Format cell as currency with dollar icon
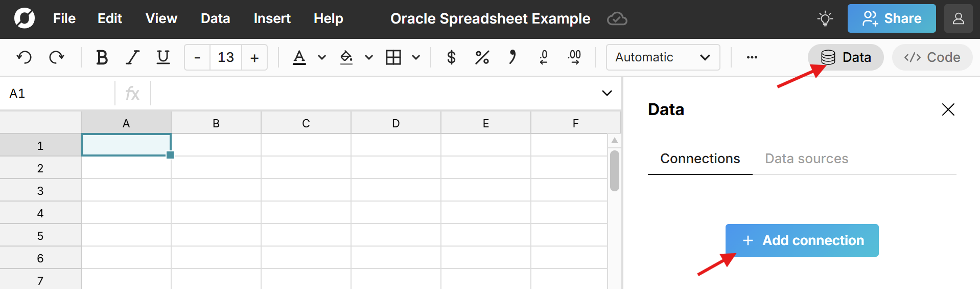980x289 pixels. pyautogui.click(x=451, y=57)
